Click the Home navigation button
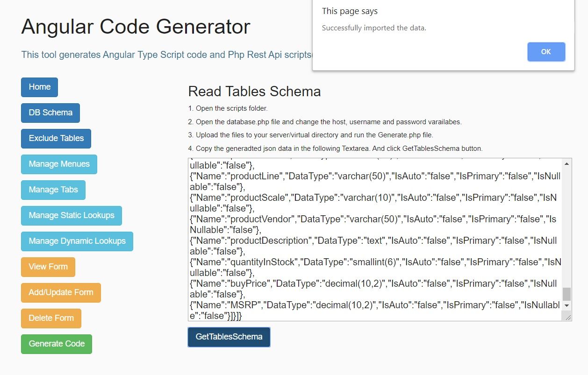Screen dimensions: 588x375 39,87
